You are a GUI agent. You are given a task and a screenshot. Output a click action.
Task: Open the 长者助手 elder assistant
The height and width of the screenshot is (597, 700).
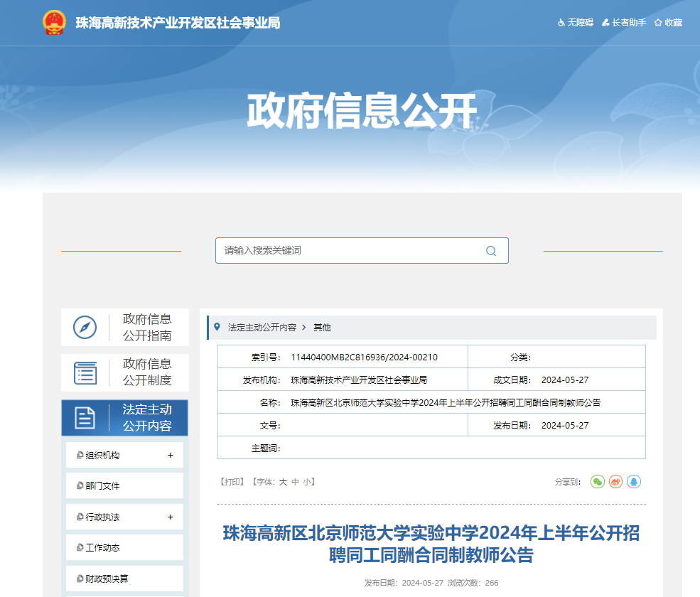tap(624, 22)
